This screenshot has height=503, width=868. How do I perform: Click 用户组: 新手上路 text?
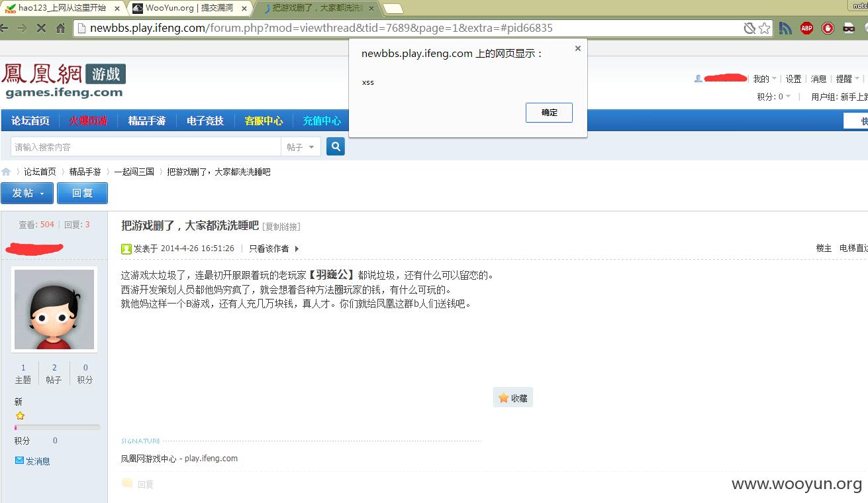tap(840, 97)
